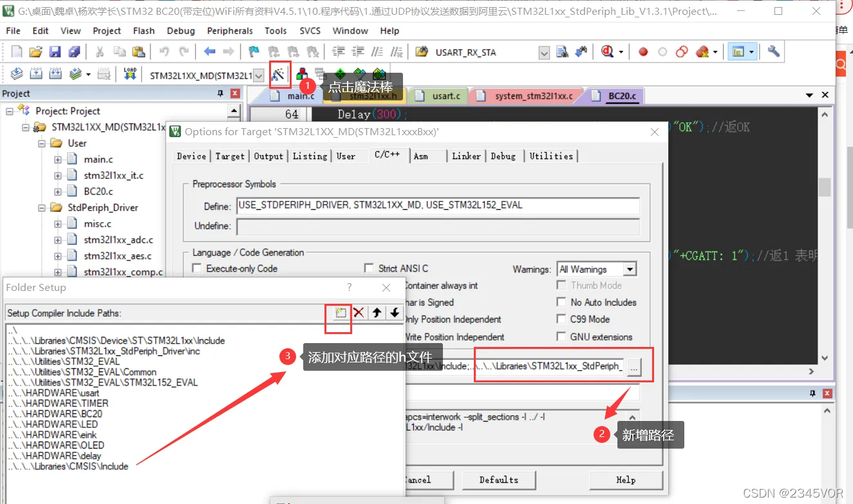Select BC20.c in the project tree
This screenshot has height=504, width=853.
(98, 191)
